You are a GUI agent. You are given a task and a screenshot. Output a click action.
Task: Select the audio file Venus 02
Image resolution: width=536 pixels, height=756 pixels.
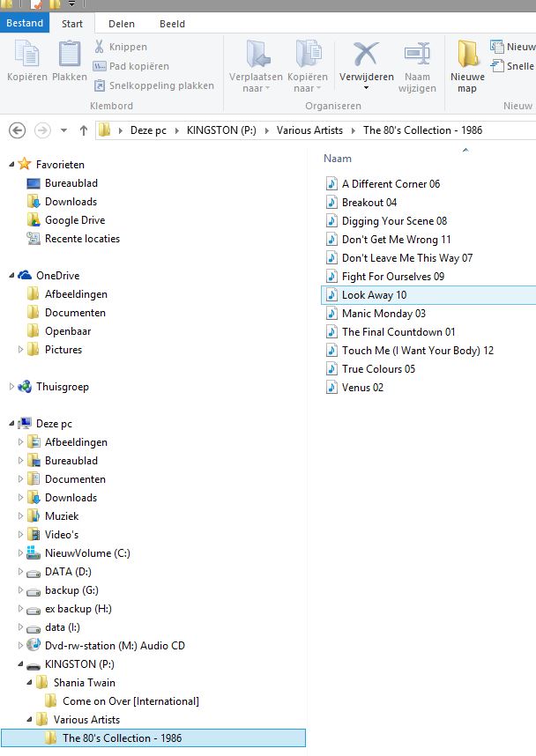pos(362,388)
